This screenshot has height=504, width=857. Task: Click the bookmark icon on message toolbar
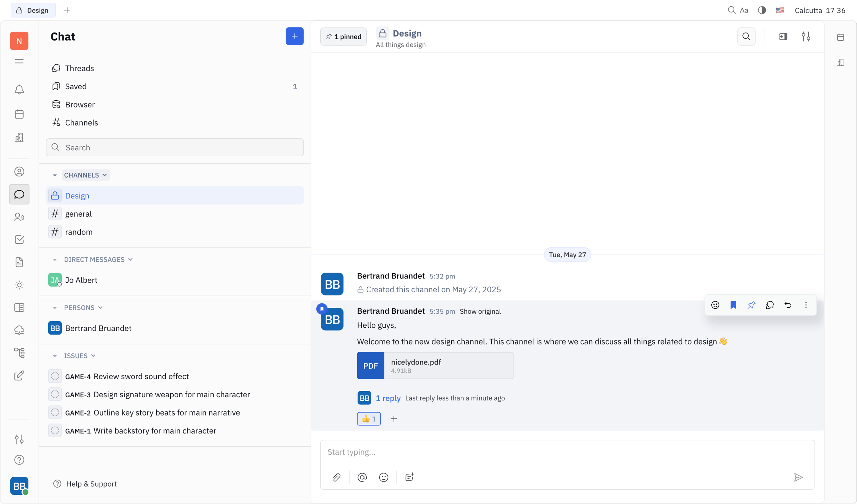[733, 305]
